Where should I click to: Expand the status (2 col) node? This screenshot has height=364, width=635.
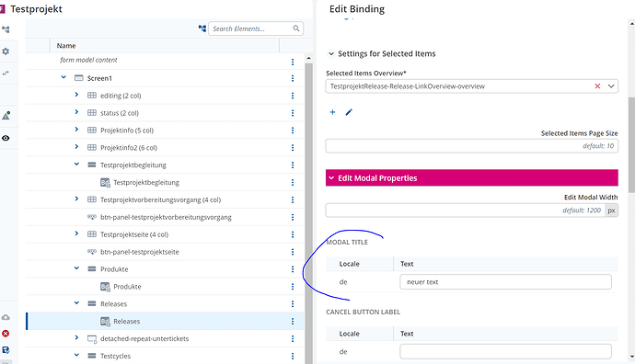coord(76,112)
